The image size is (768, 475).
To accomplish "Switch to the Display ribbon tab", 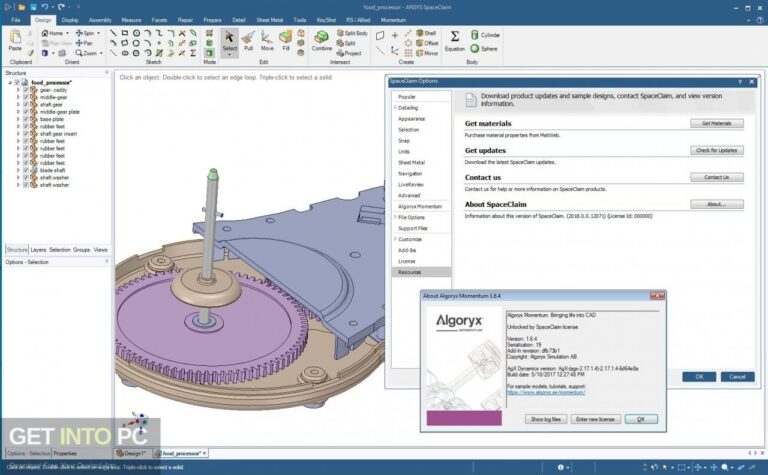I will tap(70, 20).
